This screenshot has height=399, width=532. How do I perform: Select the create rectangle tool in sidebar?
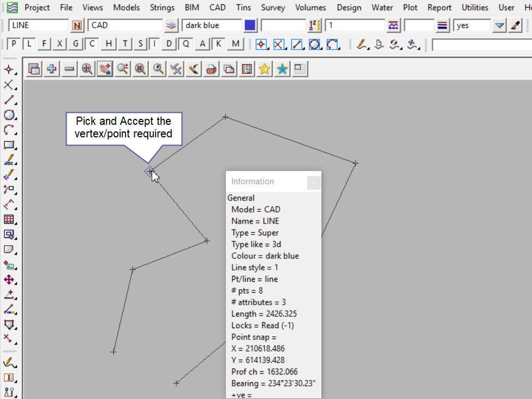[9, 145]
